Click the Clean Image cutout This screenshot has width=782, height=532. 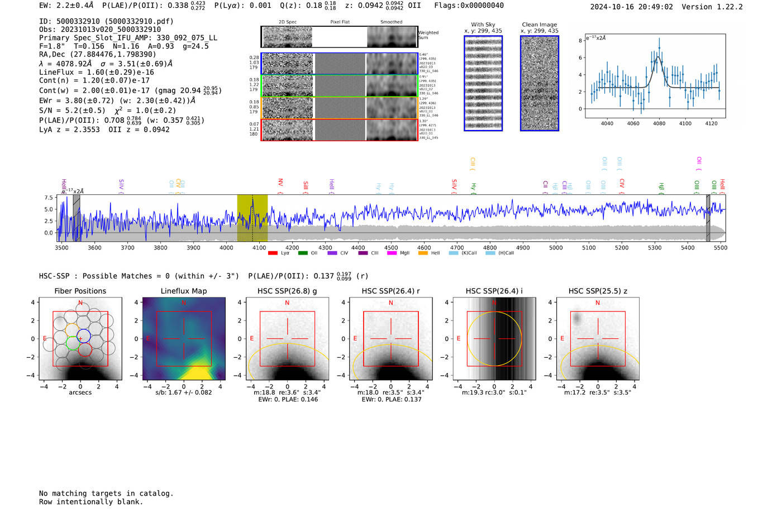click(540, 83)
